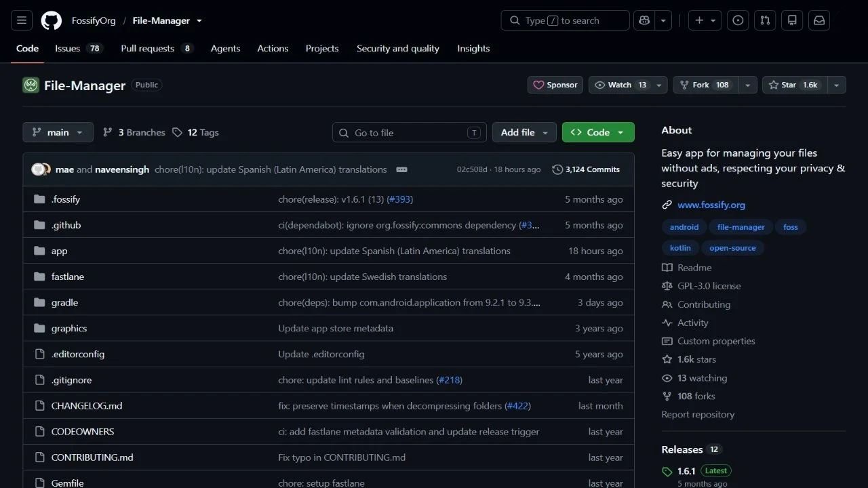The height and width of the screenshot is (488, 868).
Task: Open the main branch selector
Action: [58, 132]
